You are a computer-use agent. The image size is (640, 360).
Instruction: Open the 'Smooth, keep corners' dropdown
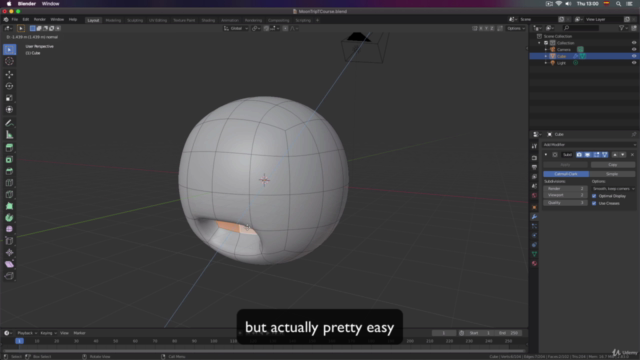(613, 189)
